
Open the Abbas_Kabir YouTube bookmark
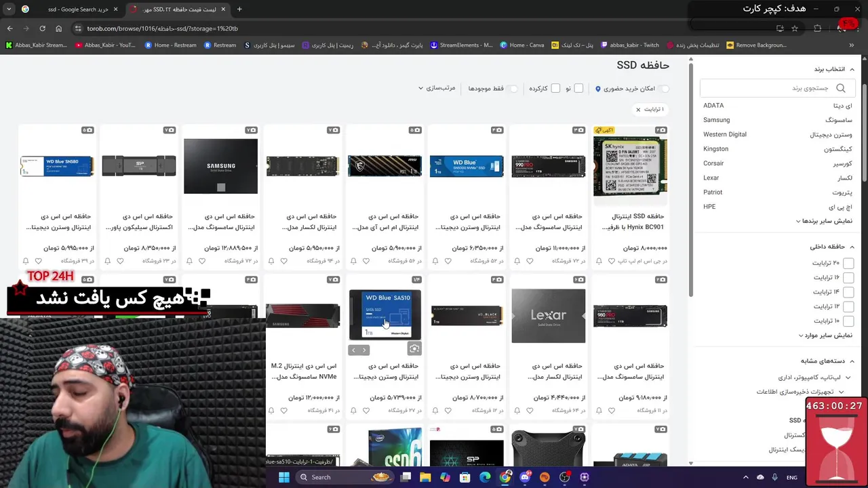coord(105,45)
